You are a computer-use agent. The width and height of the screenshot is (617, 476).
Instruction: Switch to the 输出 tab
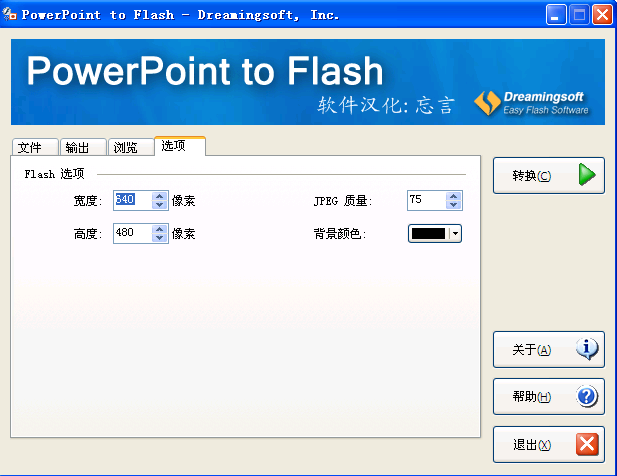click(83, 147)
